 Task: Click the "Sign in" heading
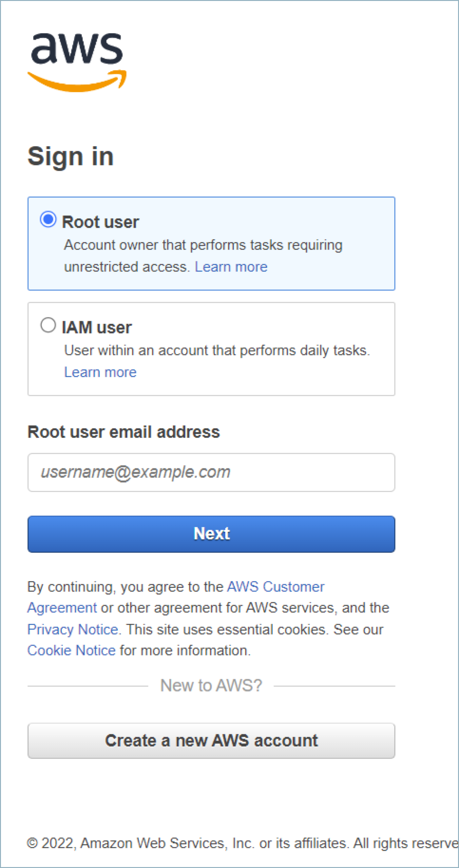(70, 156)
